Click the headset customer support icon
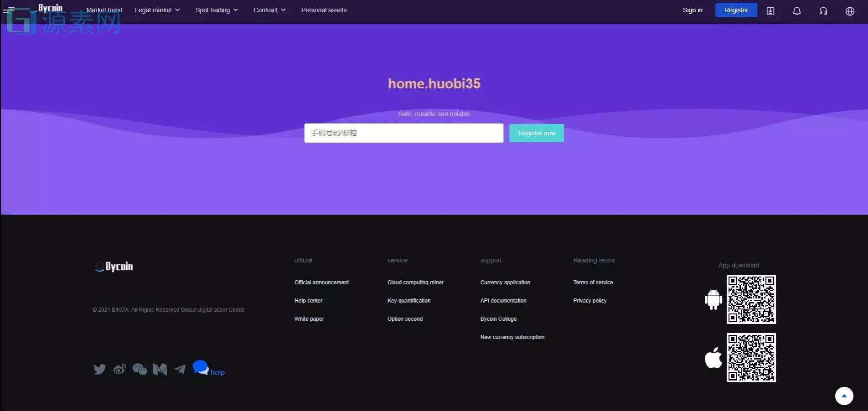 [823, 11]
